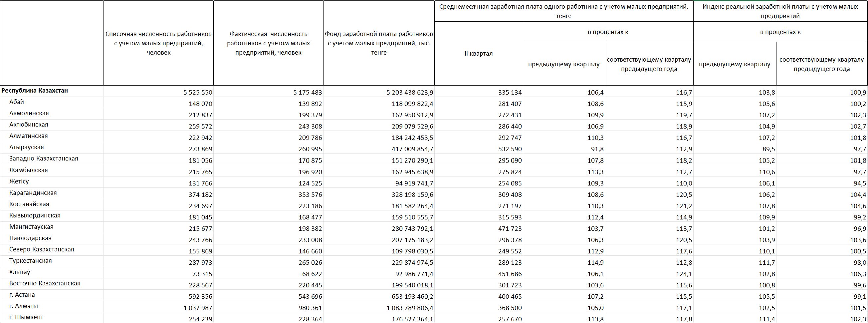Select the 'Фактическая численность работников' column header
Image resolution: width=868 pixels, height=323 pixels.
268,43
